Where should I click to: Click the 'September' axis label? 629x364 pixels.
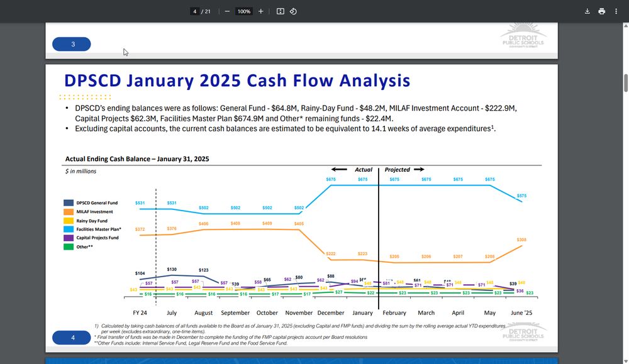pos(235,312)
